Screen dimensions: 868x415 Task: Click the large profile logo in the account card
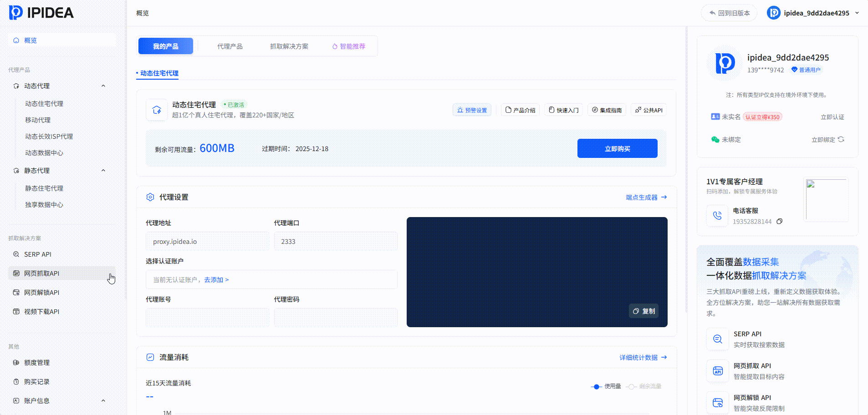[725, 63]
